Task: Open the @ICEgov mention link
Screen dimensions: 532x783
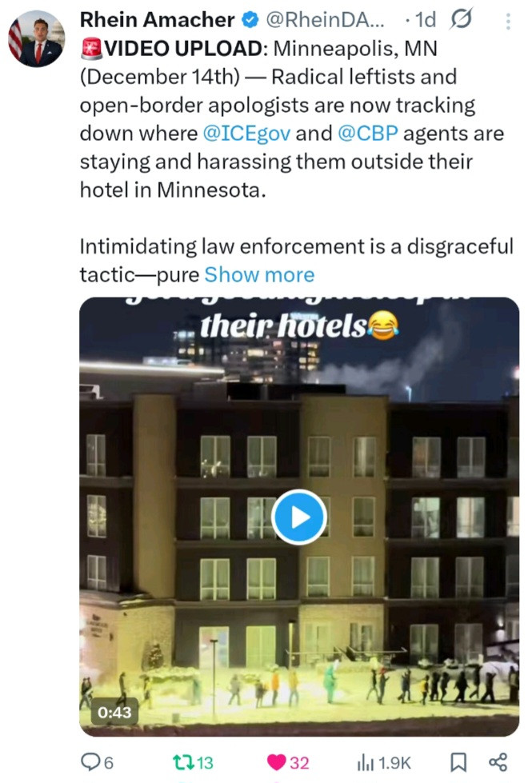Action: 246,134
